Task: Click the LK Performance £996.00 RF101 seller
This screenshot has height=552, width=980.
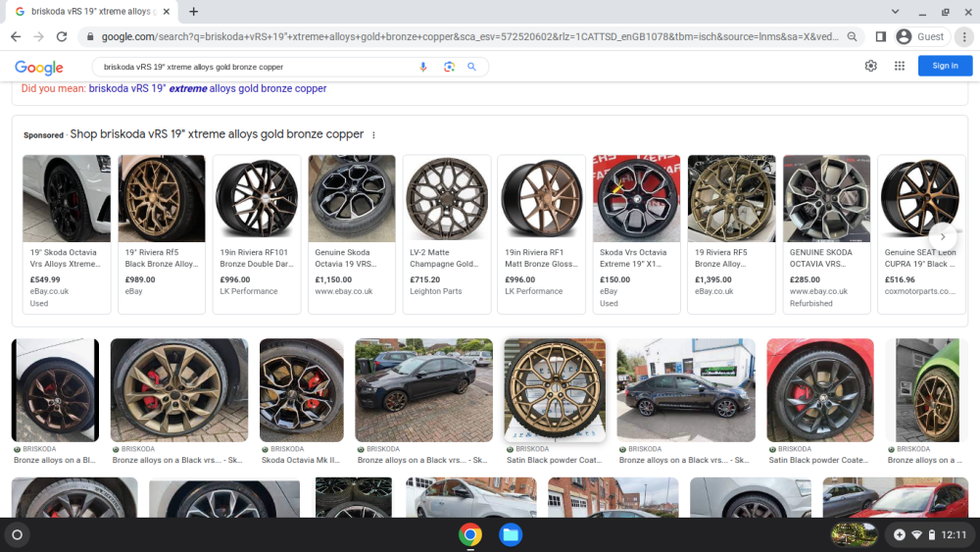Action: (249, 291)
